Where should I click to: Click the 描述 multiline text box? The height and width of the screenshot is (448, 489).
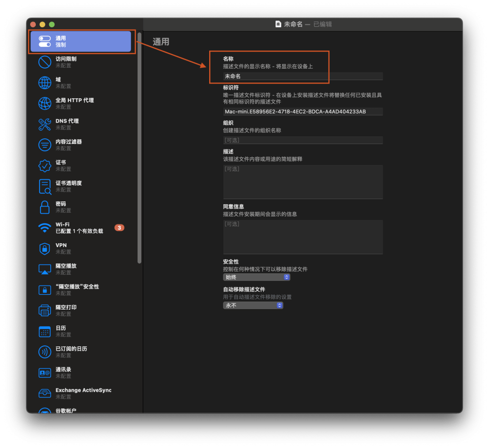click(303, 182)
